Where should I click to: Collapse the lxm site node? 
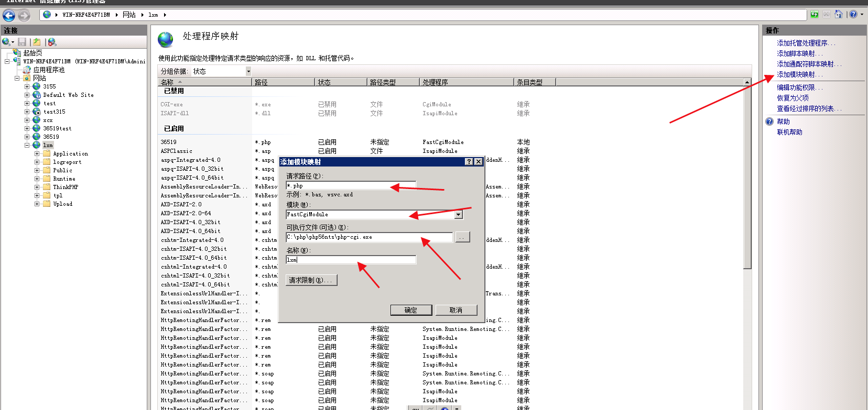(x=27, y=145)
